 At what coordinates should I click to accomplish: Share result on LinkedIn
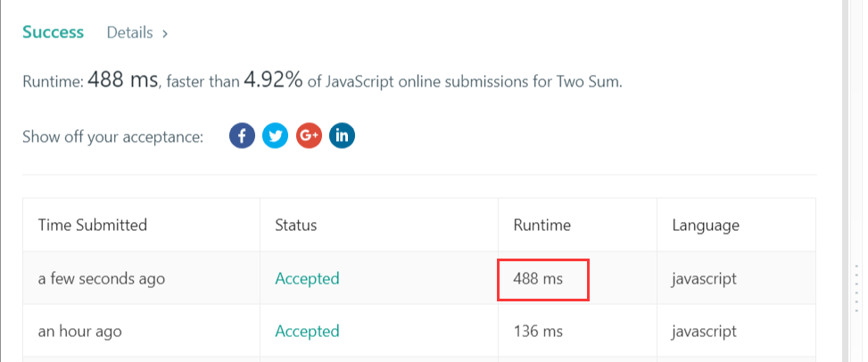pos(342,136)
